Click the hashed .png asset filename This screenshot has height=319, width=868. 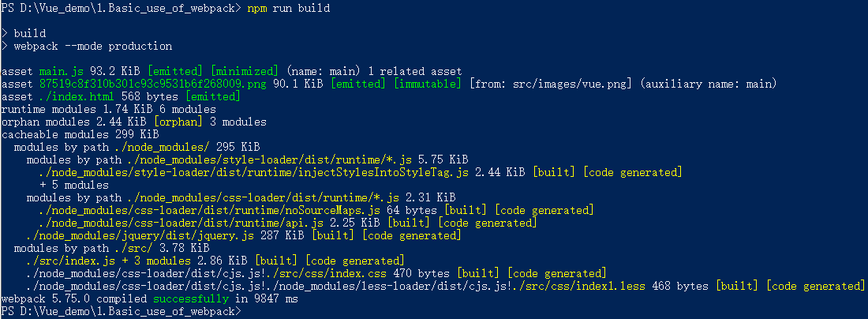click(x=152, y=84)
